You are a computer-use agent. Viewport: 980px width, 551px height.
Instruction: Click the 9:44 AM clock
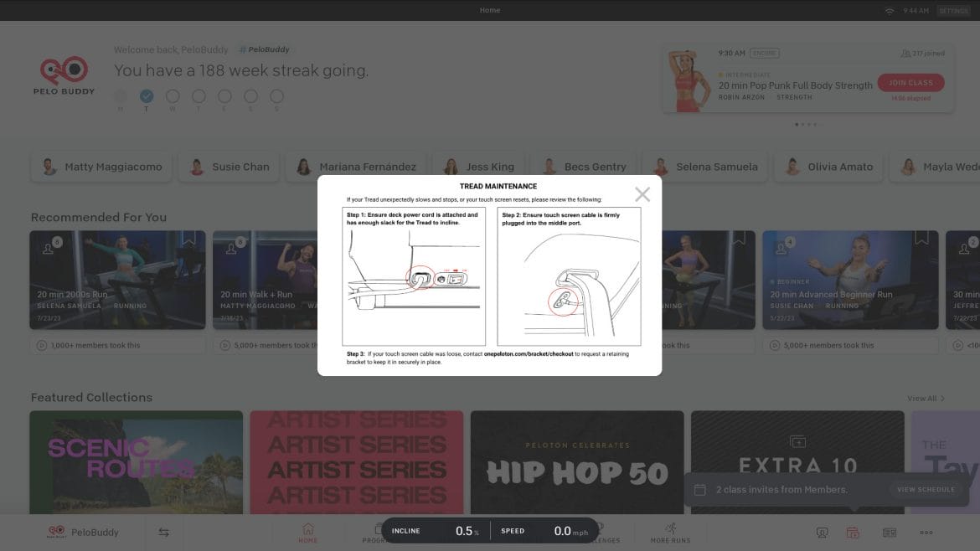point(916,11)
